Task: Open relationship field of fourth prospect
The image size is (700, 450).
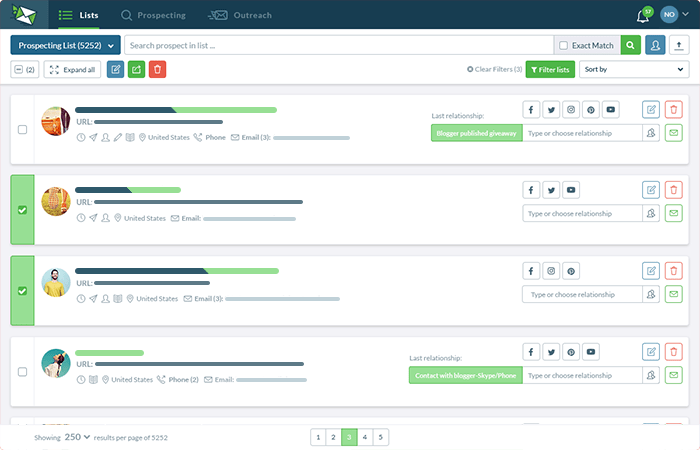Action: [x=582, y=375]
